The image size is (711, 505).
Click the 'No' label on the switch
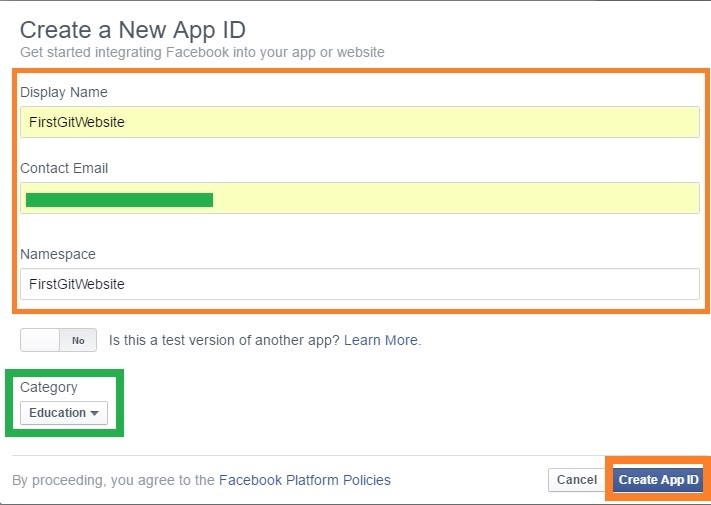click(x=78, y=340)
